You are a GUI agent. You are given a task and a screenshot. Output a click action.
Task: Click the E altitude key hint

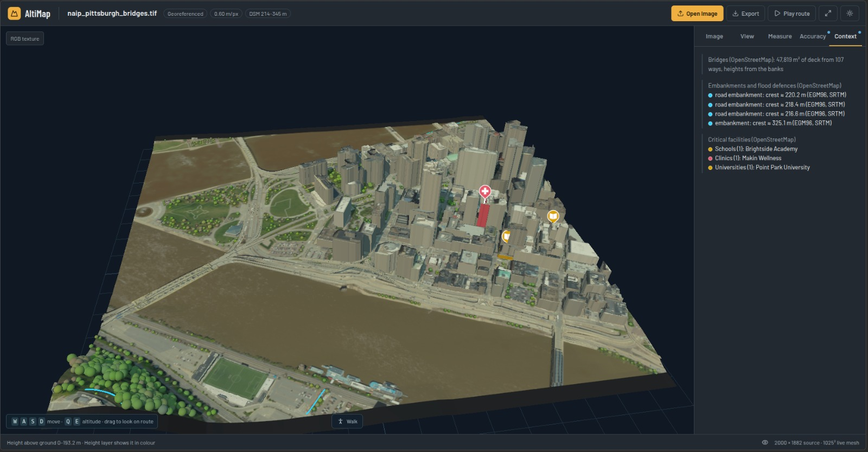click(x=76, y=421)
